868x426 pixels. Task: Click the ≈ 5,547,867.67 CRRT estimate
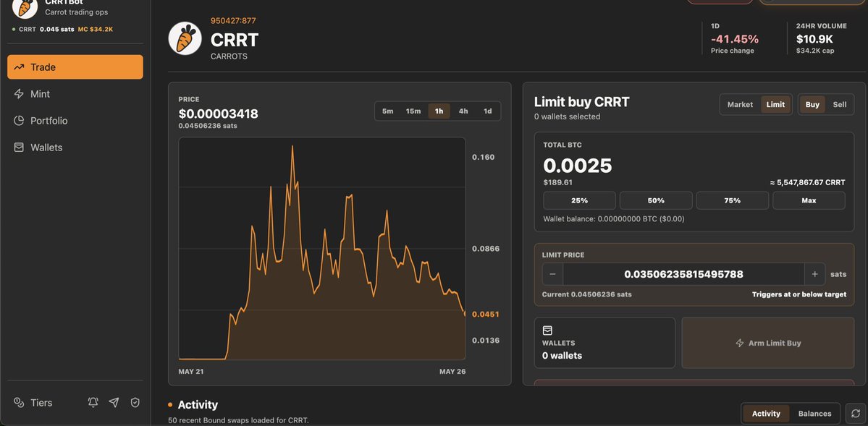[807, 182]
